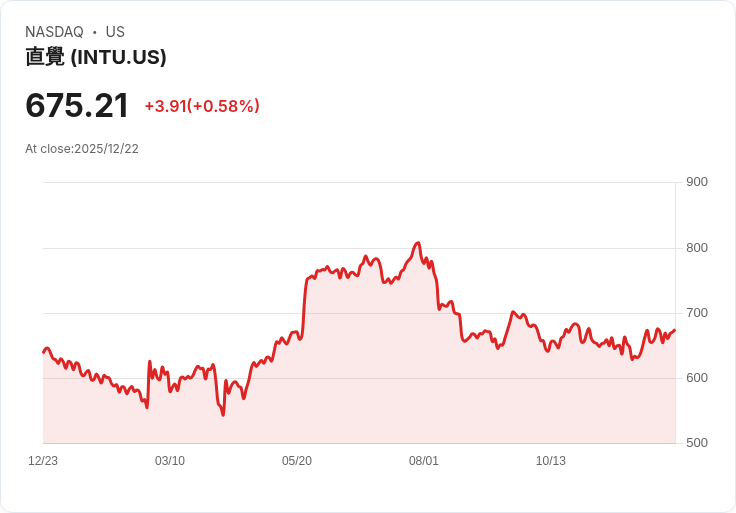Select the 12/23 date on x-axis
The width and height of the screenshot is (736, 513).
pos(43,461)
